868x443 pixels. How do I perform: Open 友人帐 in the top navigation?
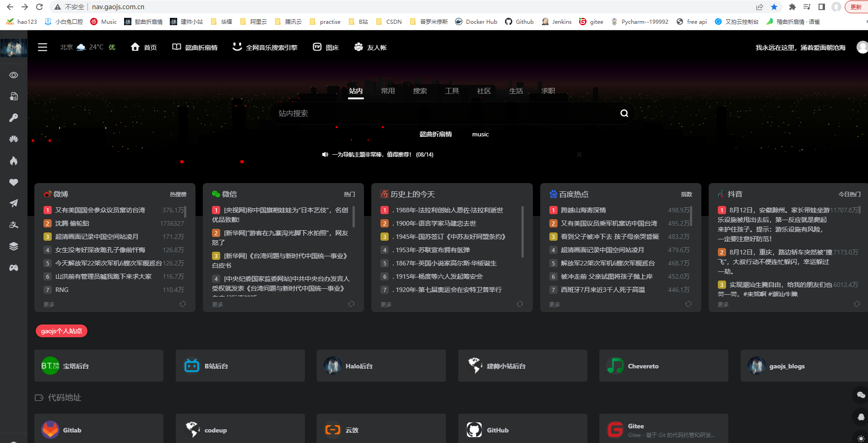(x=370, y=47)
